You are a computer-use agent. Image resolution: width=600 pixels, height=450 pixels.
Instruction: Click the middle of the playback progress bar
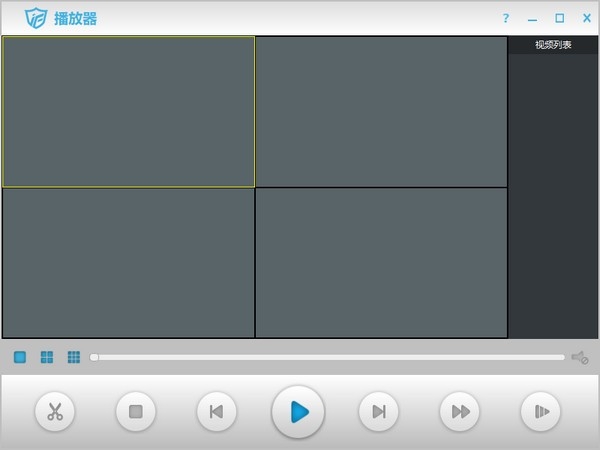[x=329, y=357]
